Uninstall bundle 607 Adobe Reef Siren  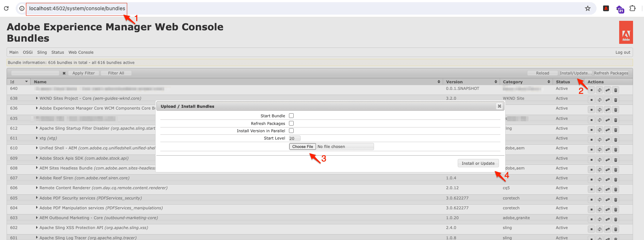(x=616, y=179)
